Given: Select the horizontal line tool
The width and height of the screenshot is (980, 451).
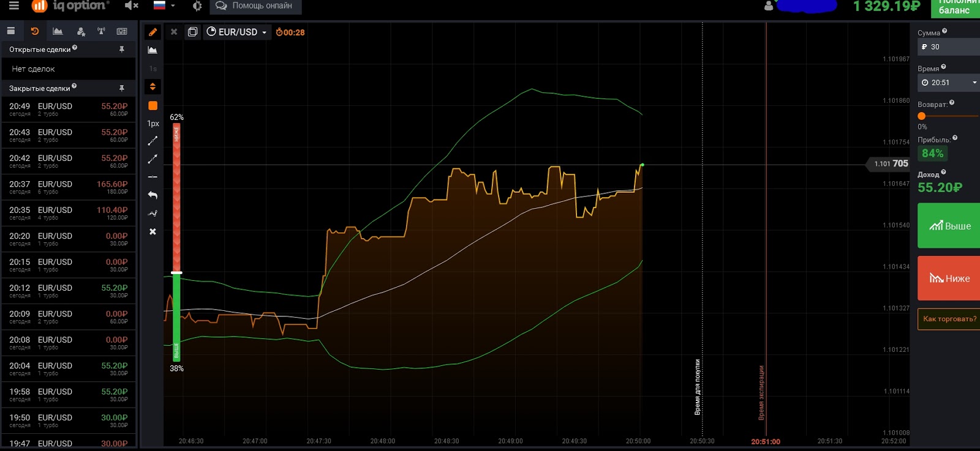Looking at the screenshot, I should coord(153,177).
